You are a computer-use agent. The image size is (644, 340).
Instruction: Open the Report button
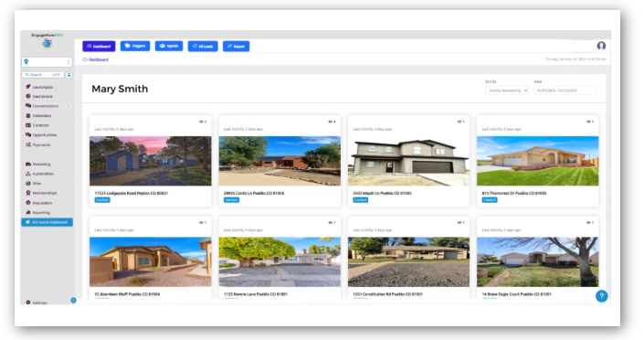[237, 46]
